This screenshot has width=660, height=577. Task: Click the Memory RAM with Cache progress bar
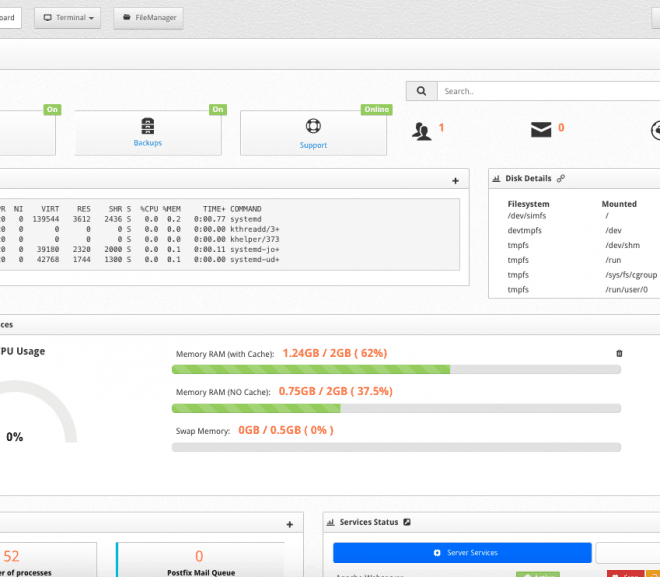[x=396, y=370]
